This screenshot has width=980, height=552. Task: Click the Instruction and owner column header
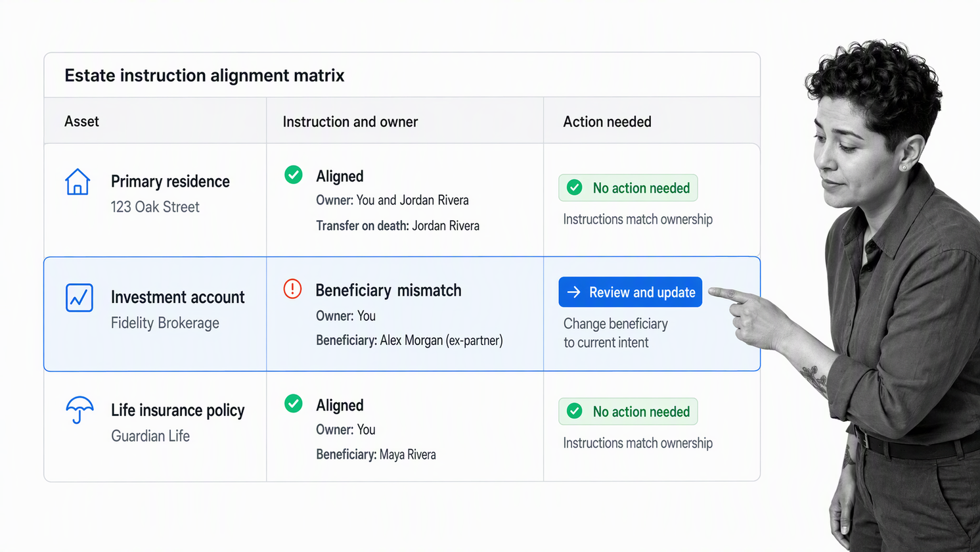[350, 122]
